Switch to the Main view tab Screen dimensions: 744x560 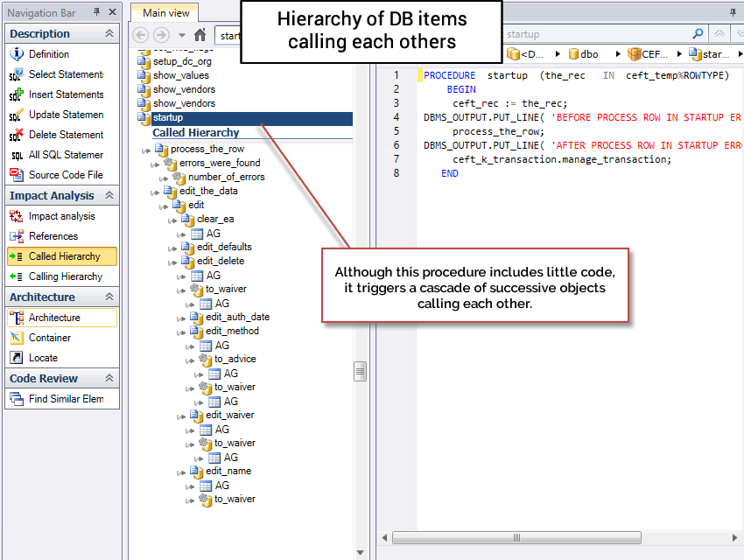pos(166,12)
